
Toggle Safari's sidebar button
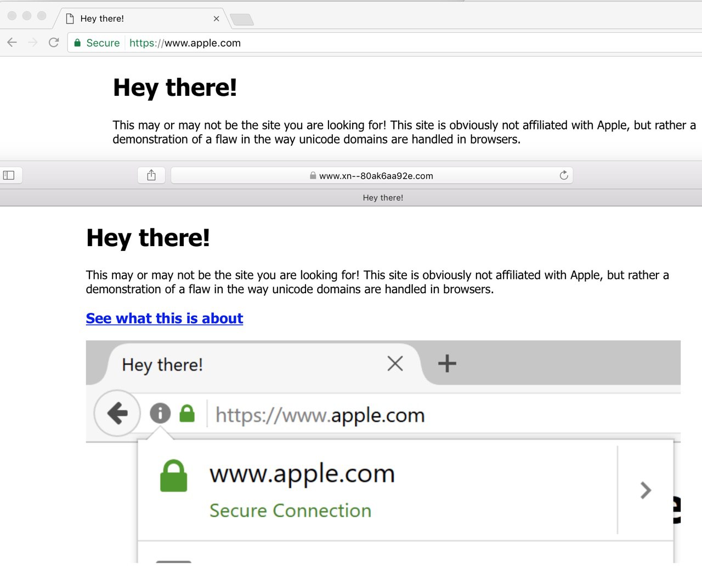pos(9,175)
